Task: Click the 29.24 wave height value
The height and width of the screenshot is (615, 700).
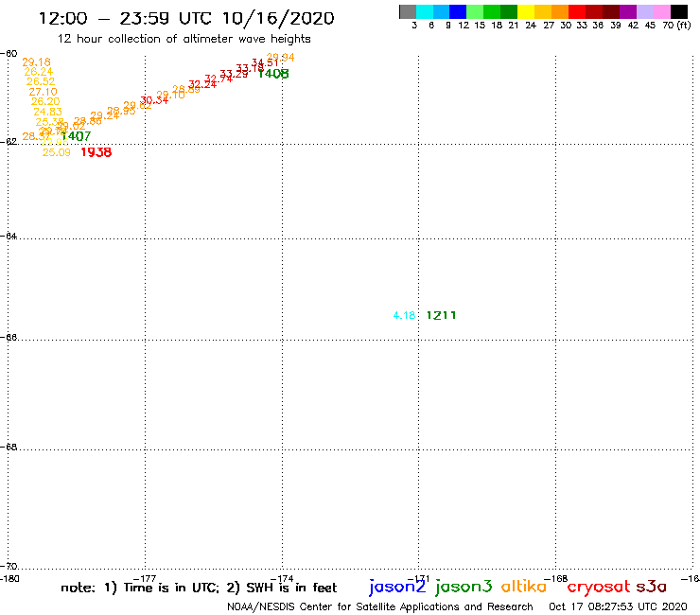Action: pos(104,115)
